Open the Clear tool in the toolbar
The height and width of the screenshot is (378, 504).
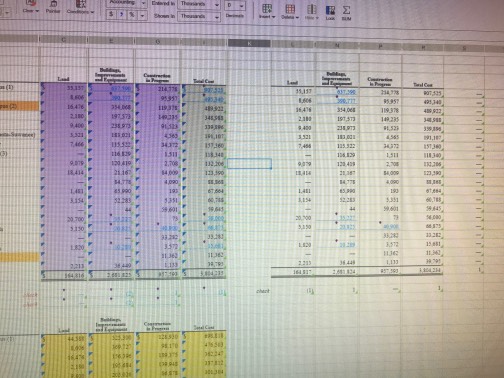31,6
